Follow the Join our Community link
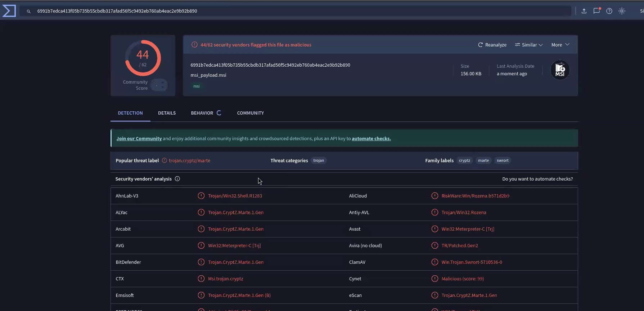Image resolution: width=644 pixels, height=311 pixels. pos(139,138)
